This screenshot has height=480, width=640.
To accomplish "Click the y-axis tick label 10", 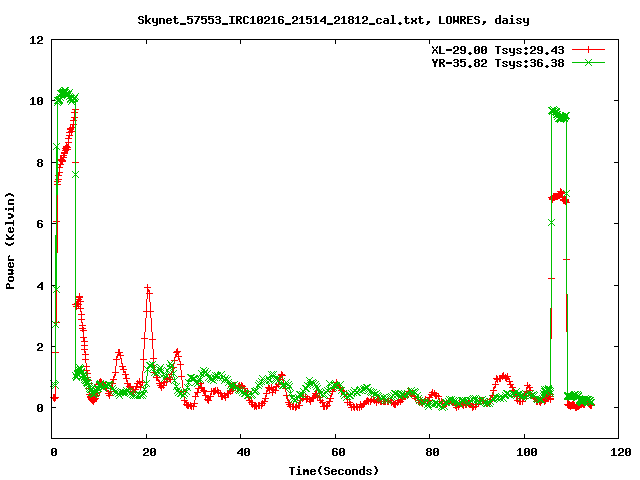I will pyautogui.click(x=36, y=101).
